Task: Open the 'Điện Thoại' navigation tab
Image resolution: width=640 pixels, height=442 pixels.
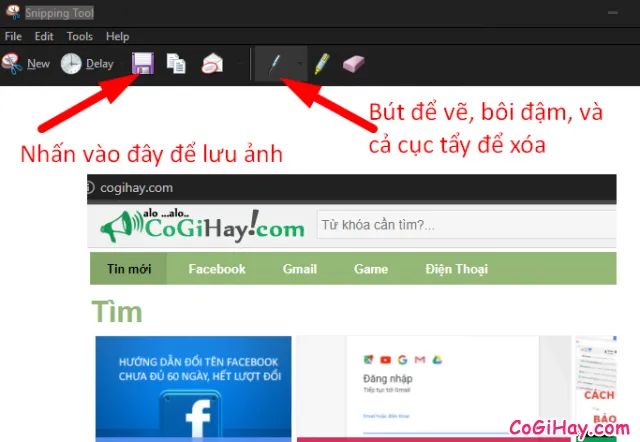Action: [x=456, y=269]
